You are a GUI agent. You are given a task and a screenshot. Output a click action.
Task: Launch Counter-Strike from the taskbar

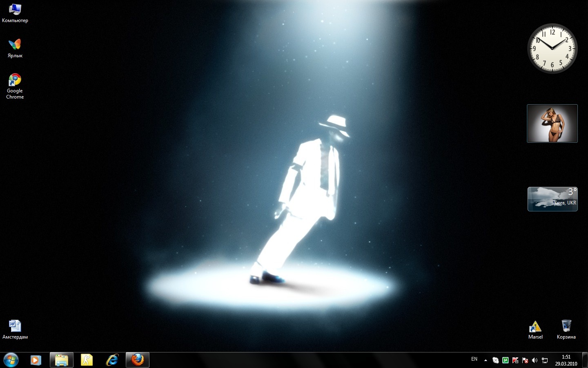click(x=87, y=360)
